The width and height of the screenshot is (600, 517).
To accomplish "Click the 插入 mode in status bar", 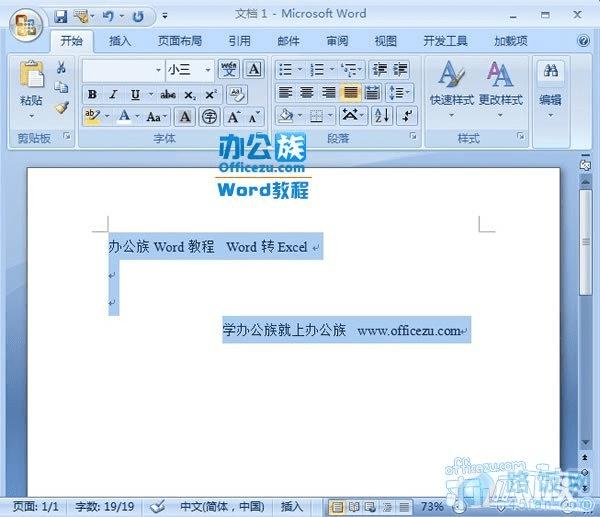I will pyautogui.click(x=292, y=507).
